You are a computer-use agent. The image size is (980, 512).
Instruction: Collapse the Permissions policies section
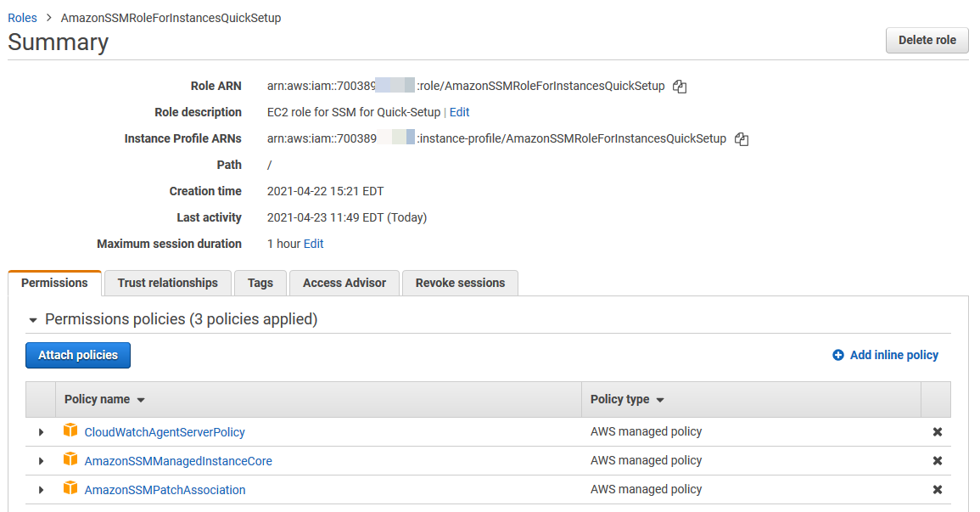33,320
